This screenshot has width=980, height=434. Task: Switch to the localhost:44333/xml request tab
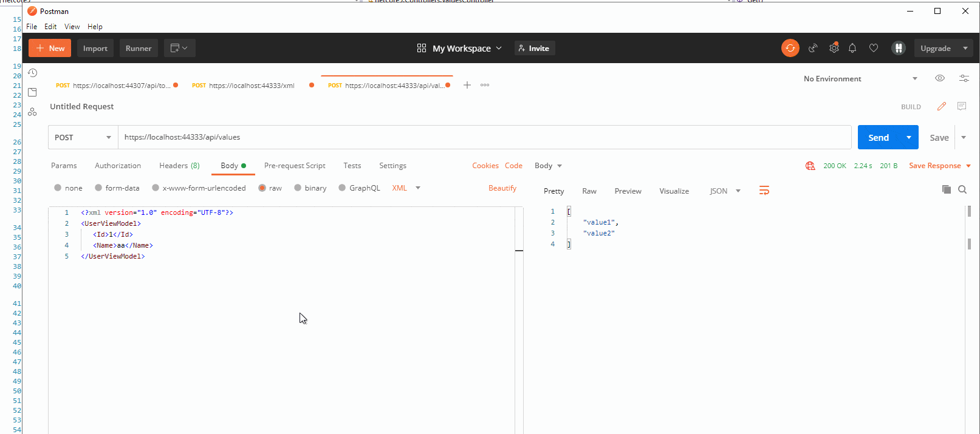[252, 86]
